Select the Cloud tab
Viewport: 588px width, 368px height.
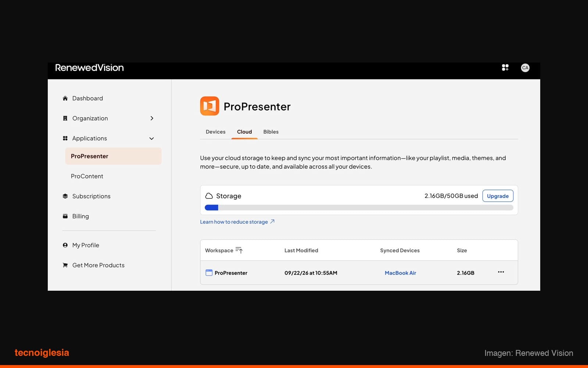tap(244, 132)
